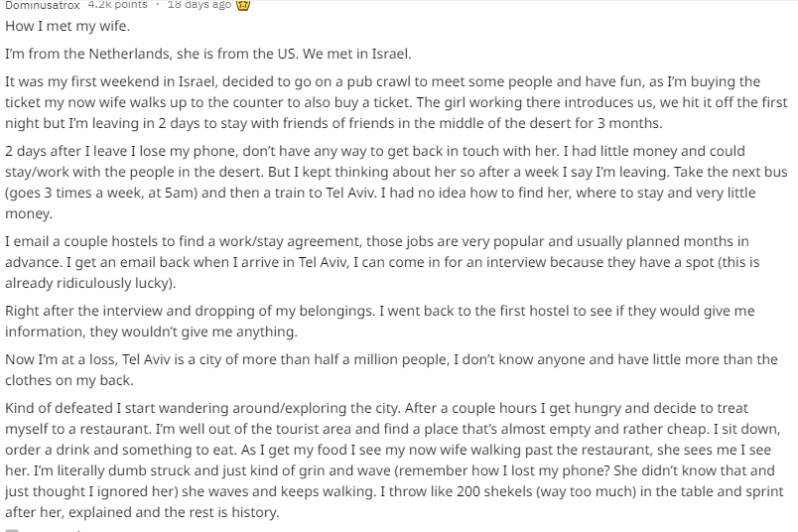
Task: Click the sentence 'I'm from the Netherlands'
Action: tap(87, 54)
